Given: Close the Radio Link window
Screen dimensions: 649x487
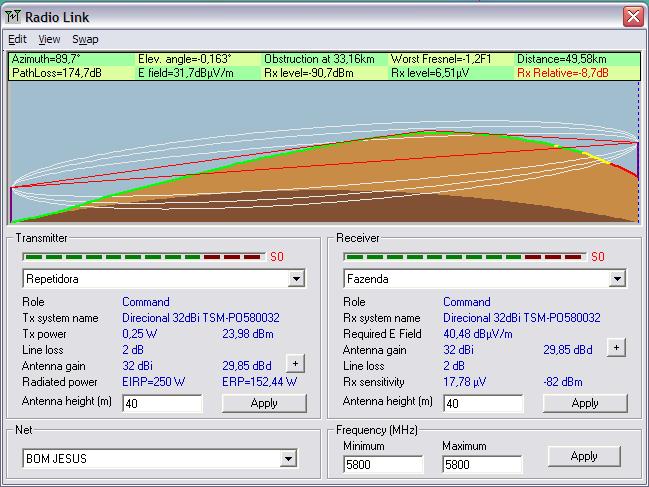Looking at the screenshot, I should pos(632,17).
